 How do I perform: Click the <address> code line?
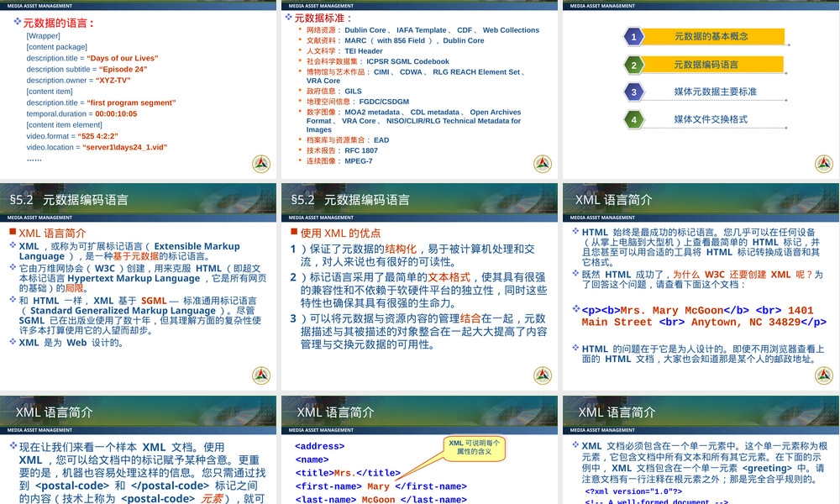[319, 446]
